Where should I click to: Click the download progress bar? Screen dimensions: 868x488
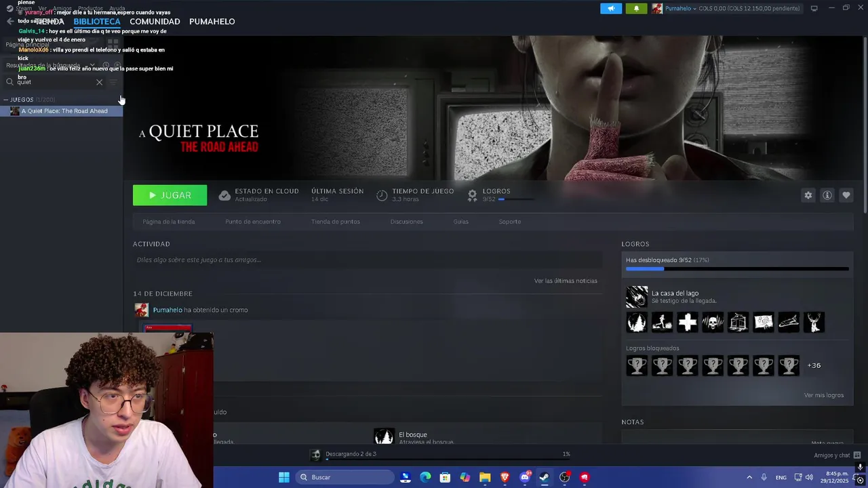click(x=448, y=459)
